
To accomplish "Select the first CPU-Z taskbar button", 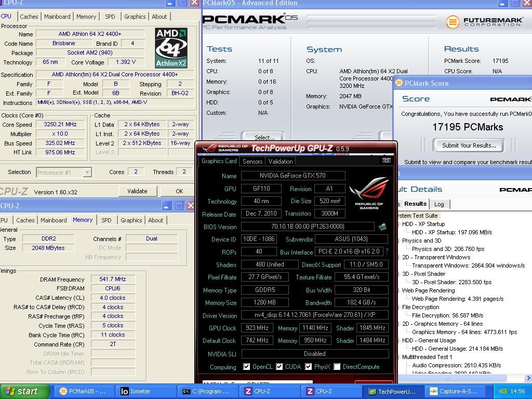I will (x=270, y=391).
